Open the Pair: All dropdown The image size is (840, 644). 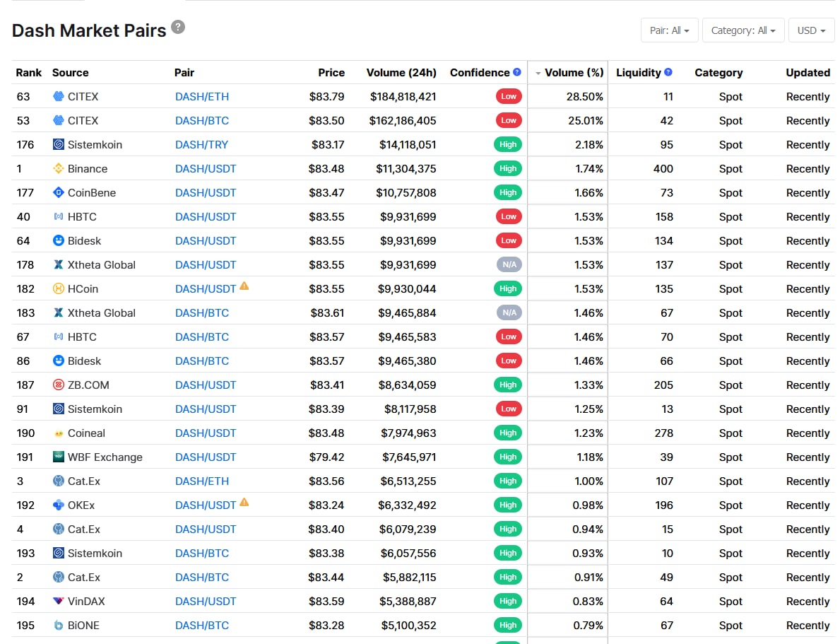[669, 30]
